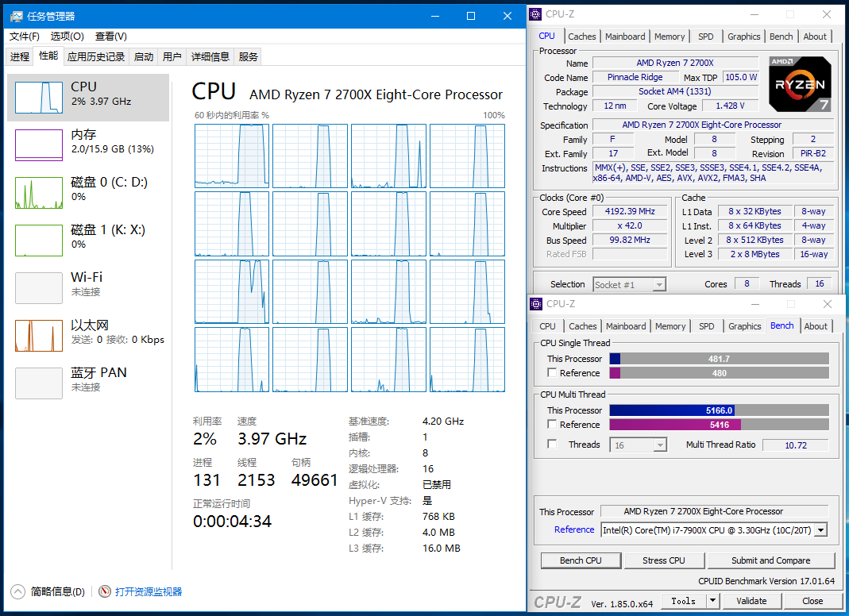The image size is (849, 616).
Task: Select the memory (内存) thumbnail graph
Action: (39, 145)
